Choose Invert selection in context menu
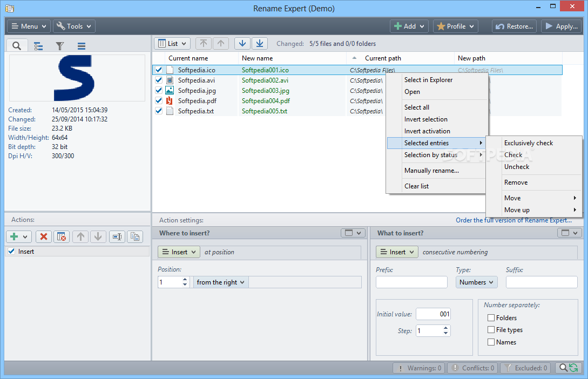Image resolution: width=588 pixels, height=379 pixels. pyautogui.click(x=425, y=119)
